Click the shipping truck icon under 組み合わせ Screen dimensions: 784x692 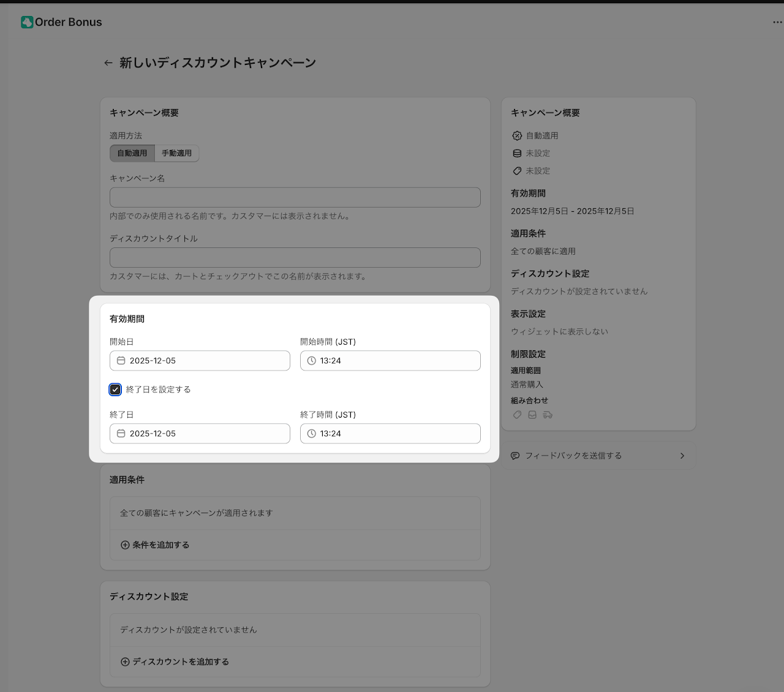click(548, 415)
